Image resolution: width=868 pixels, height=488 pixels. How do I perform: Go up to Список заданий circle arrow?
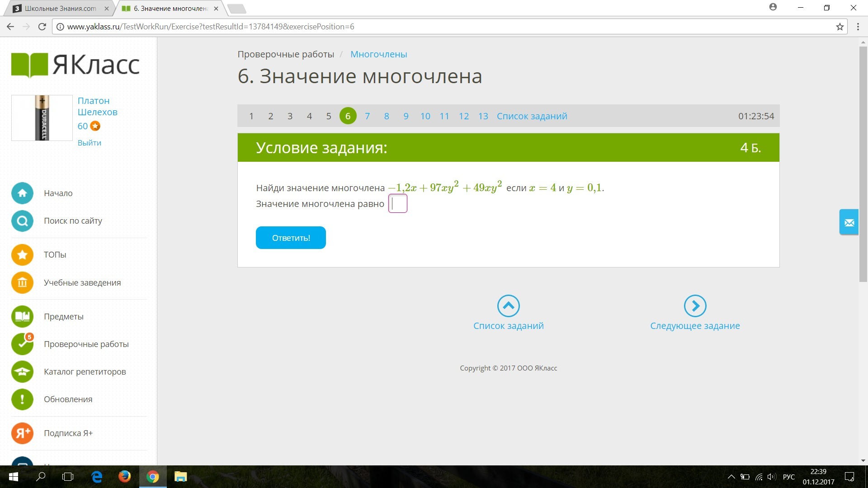pos(508,306)
